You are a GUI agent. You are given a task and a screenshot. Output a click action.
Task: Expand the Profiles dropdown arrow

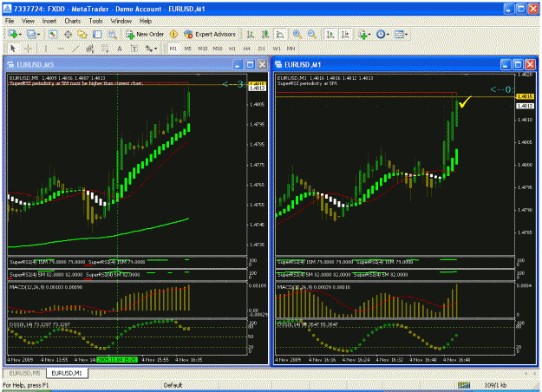pos(39,35)
